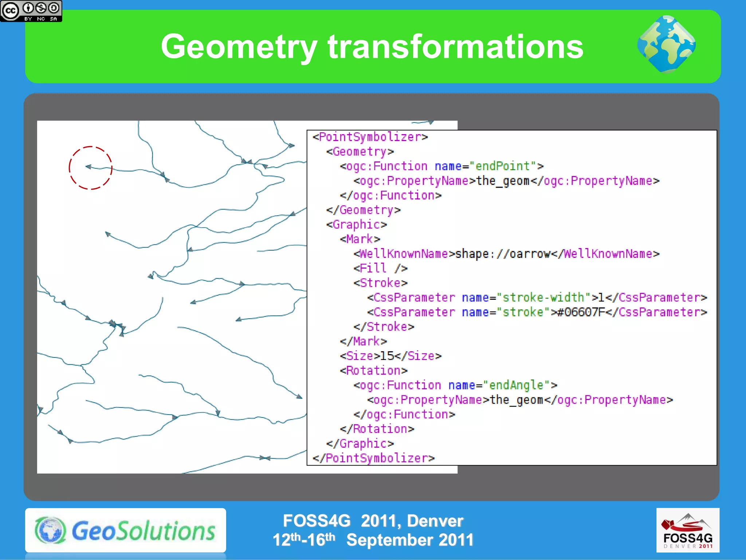Click the Creative Commons license badge
The width and height of the screenshot is (746, 560).
[x=31, y=11]
